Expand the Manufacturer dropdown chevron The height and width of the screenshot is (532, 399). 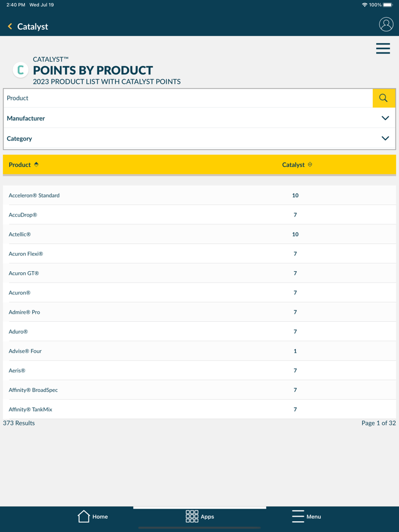(385, 118)
